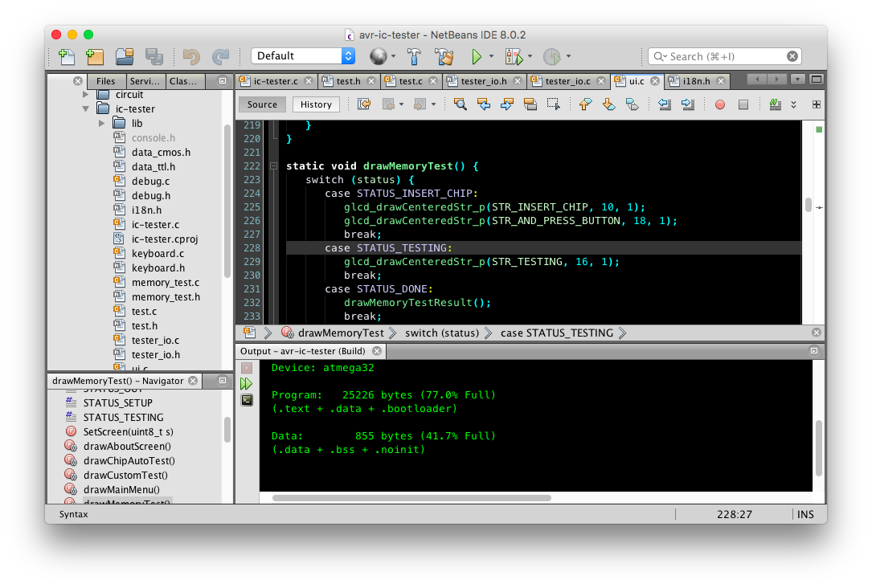The image size is (872, 588).
Task: Click the Find Selection magnifier icon
Action: [461, 104]
